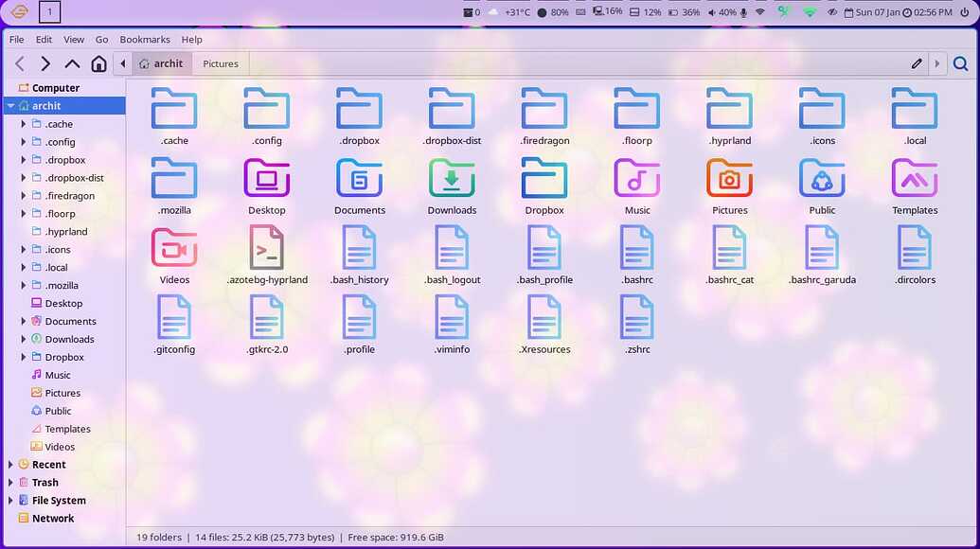The image size is (980, 549).
Task: Select the Downloads folder icon in the grid
Action: (452, 178)
